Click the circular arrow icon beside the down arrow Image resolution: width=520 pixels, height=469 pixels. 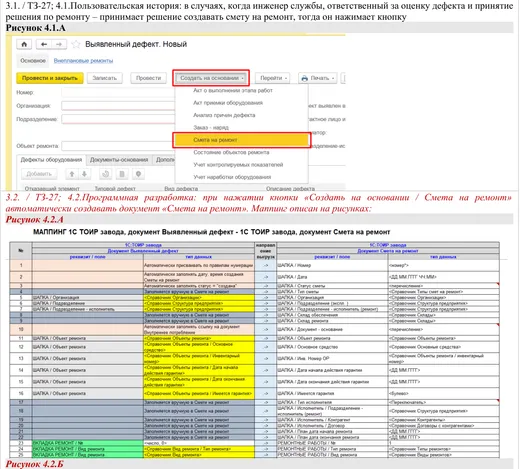click(106, 174)
